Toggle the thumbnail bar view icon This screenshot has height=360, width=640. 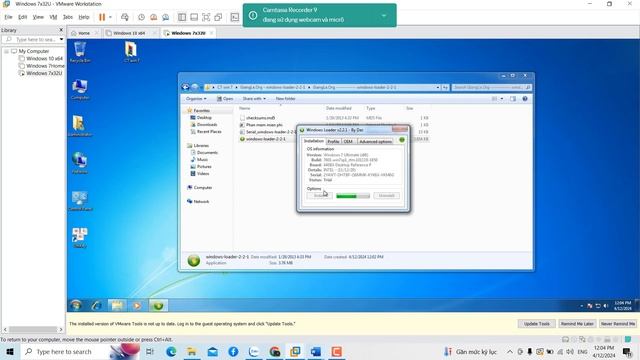(194, 17)
